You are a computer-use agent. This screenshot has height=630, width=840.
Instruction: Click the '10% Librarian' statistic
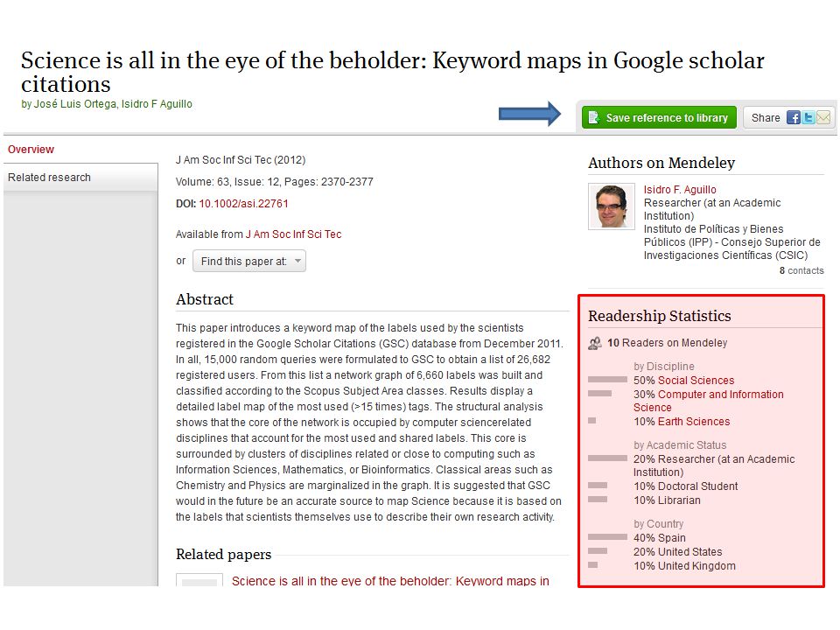667,500
